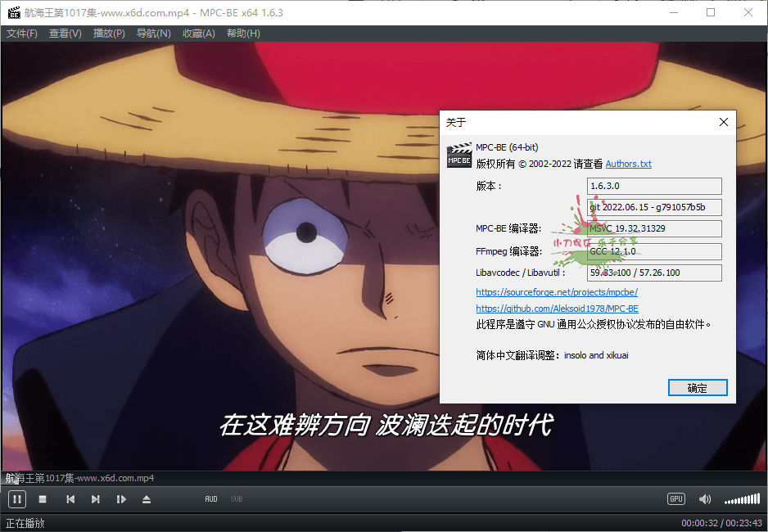
Task: Click the MPC-BE logo in the About dialog
Action: coord(459,156)
